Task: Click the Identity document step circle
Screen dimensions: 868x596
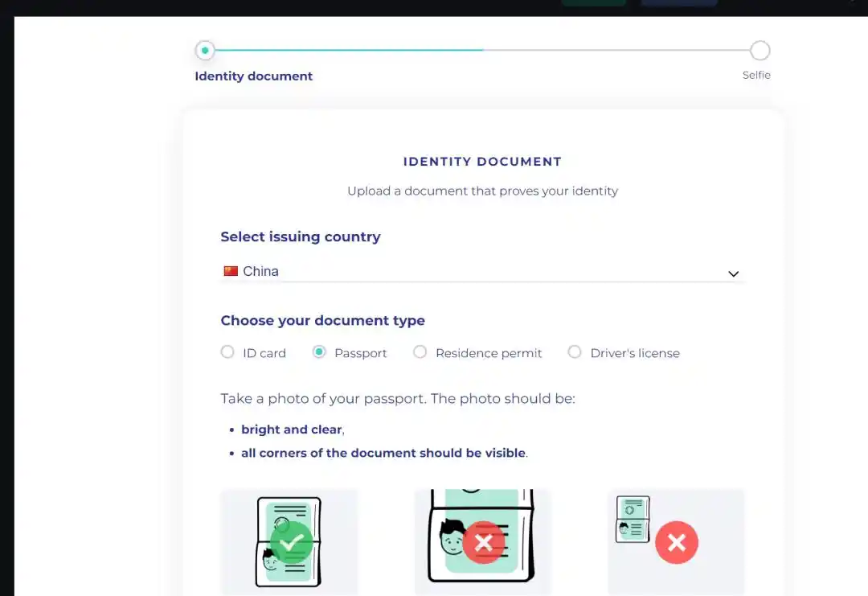Action: [x=205, y=51]
